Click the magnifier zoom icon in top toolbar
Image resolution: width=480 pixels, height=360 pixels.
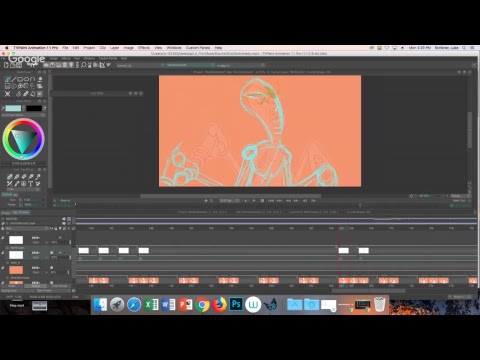pos(84,65)
